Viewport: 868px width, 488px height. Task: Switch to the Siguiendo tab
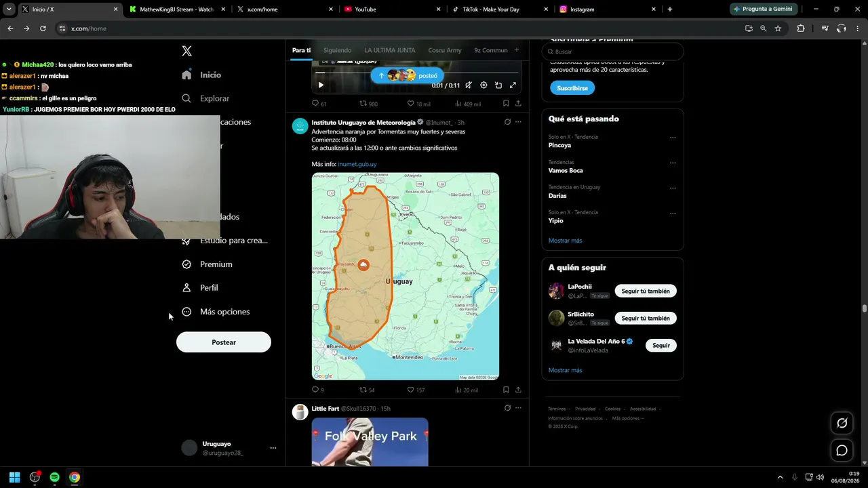coord(337,50)
